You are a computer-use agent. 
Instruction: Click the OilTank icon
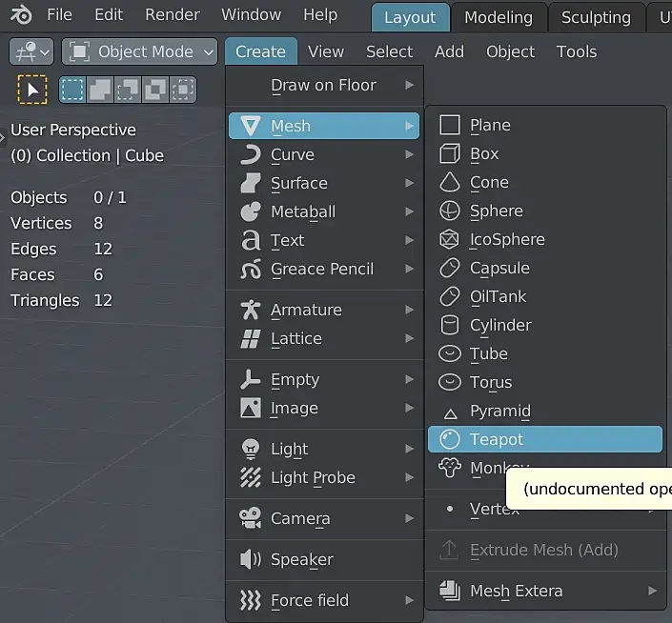[x=450, y=296]
